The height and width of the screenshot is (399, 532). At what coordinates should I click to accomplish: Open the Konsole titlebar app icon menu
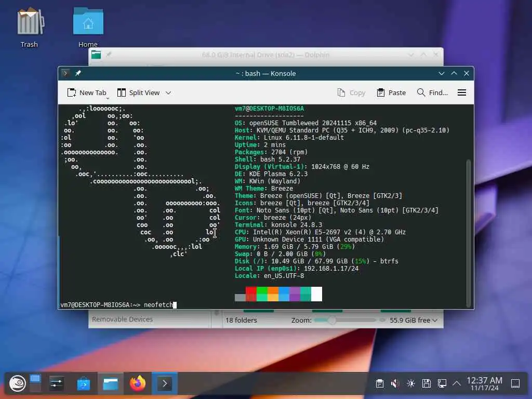(x=65, y=73)
